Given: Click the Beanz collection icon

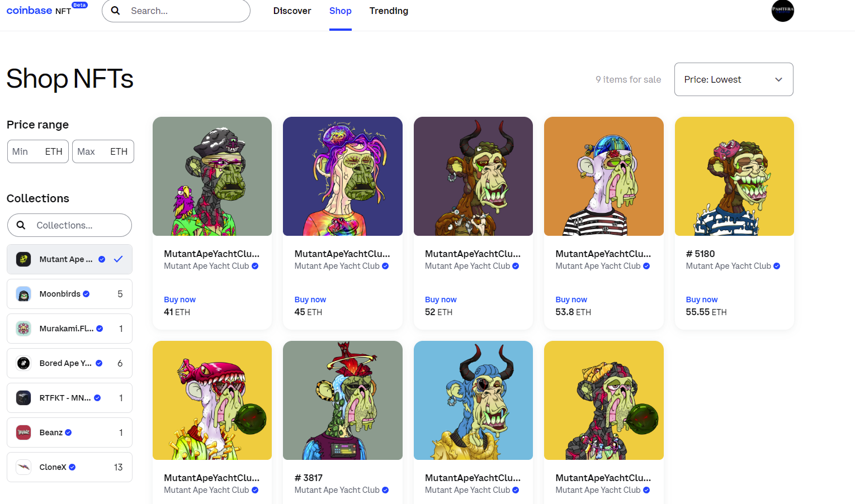Looking at the screenshot, I should click(23, 432).
